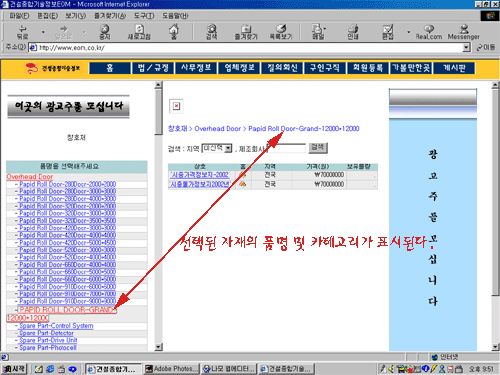Image resolution: width=500 pixels, height=375 pixels.
Task: Select PAPID ROLL DOOR-GRAND 12000*12000 item
Action: coord(62,314)
